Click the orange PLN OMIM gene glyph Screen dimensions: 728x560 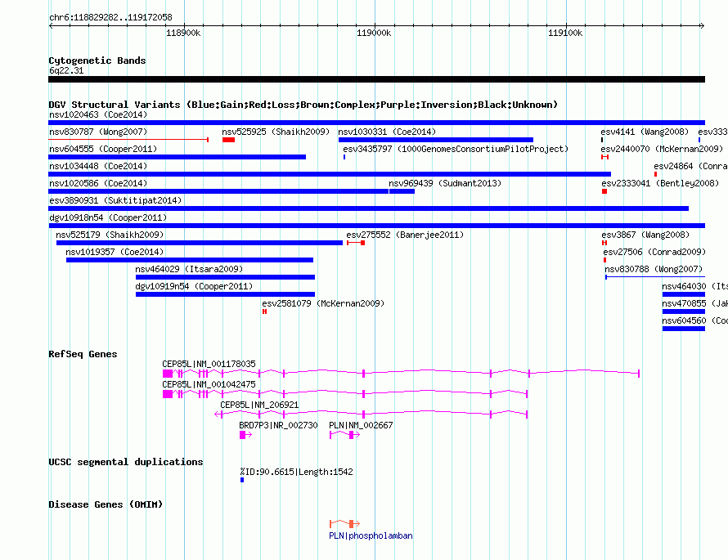[344, 524]
